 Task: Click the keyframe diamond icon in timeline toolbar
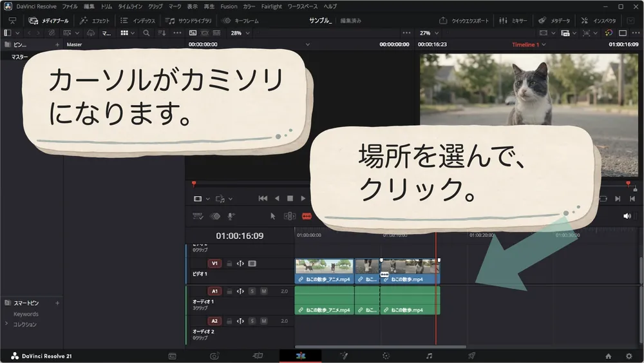pos(215,216)
